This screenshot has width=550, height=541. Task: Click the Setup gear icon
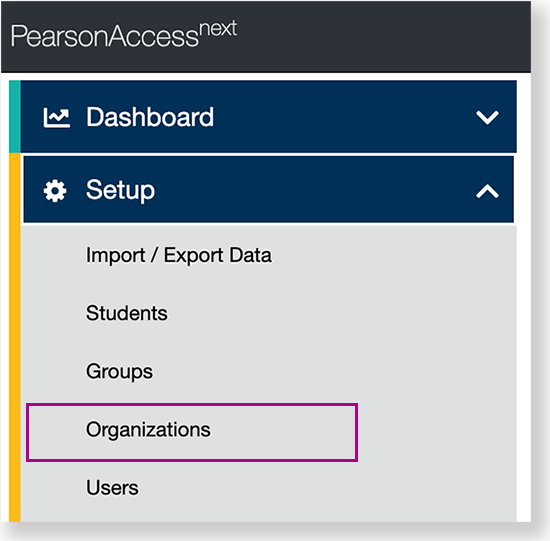[x=55, y=191]
